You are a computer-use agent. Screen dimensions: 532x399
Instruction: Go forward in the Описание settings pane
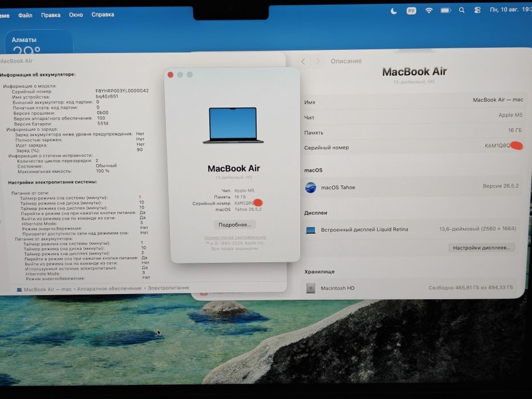click(318, 62)
